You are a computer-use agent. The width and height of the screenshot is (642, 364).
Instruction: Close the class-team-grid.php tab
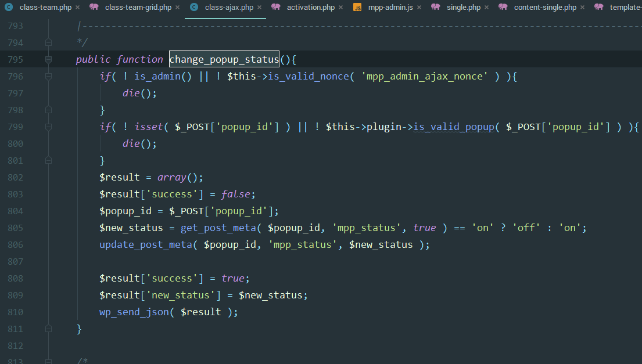coord(177,8)
